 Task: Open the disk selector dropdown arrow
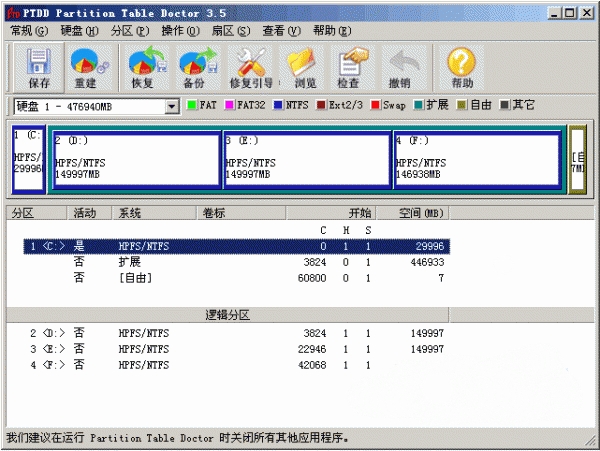coord(172,107)
